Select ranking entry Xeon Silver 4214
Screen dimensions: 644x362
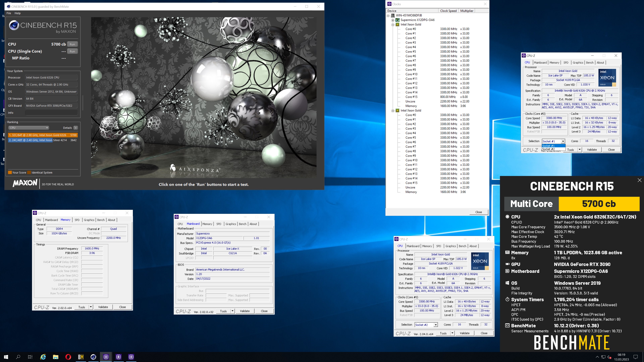coord(43,140)
